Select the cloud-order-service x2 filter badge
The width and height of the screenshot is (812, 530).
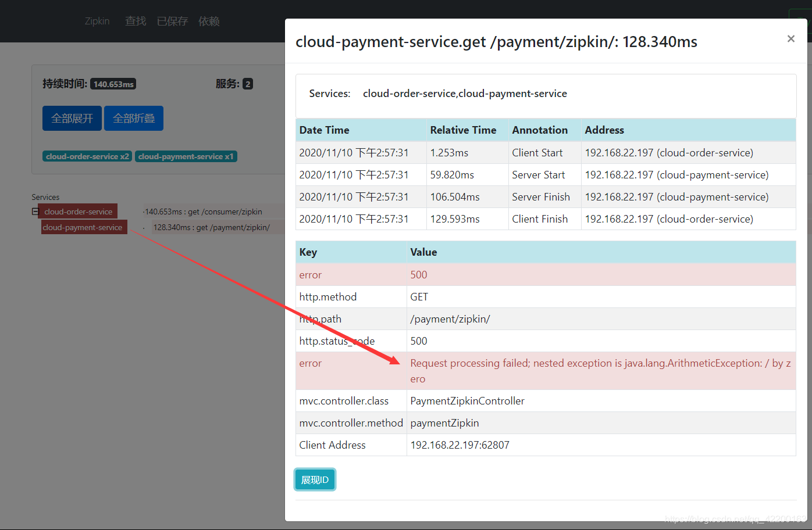(87, 156)
